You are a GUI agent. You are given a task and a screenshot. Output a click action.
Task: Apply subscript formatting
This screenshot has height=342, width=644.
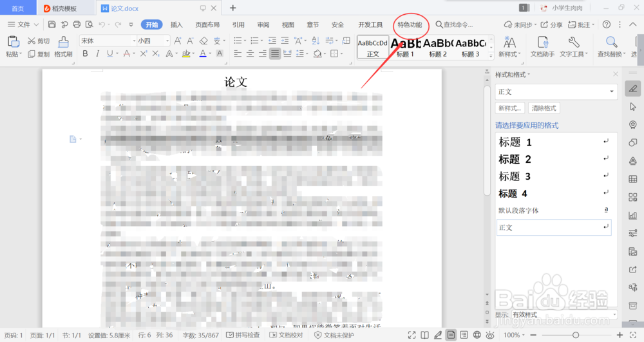point(156,53)
